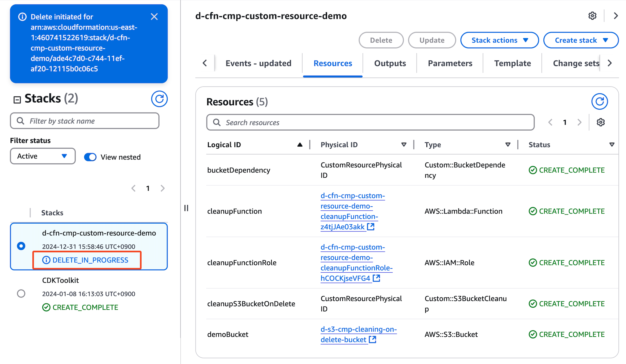This screenshot has height=364, width=626.
Task: Toggle the View nested switch
Action: coord(90,157)
